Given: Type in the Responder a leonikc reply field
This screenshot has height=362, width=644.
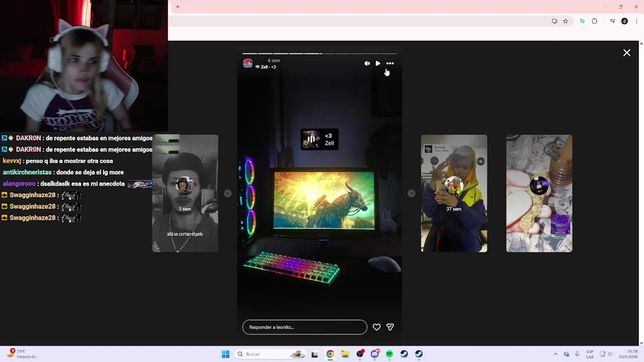Looking at the screenshot, I should pyautogui.click(x=305, y=327).
